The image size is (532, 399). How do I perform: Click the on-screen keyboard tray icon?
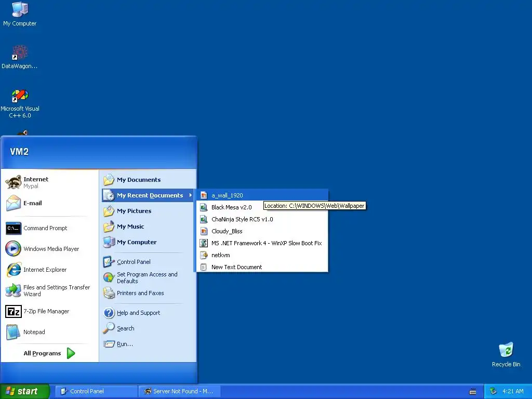click(473, 392)
